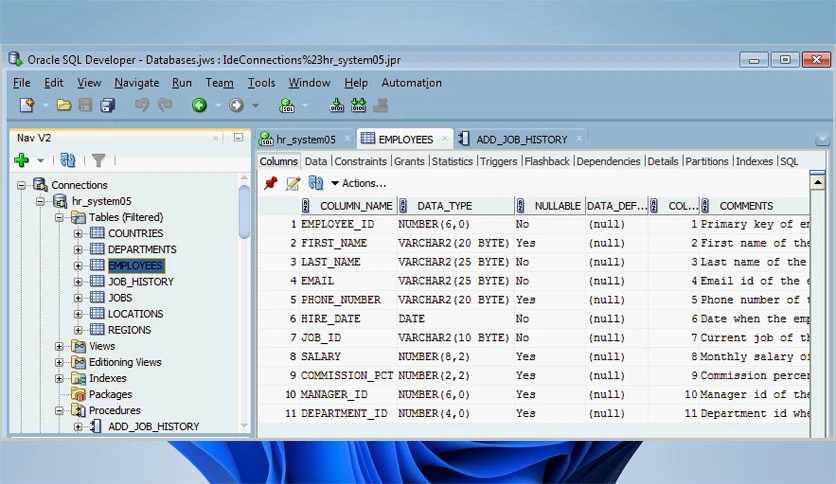Open dropdown arrow next to New Connection plus
This screenshot has width=836, height=484.
pos(41,160)
